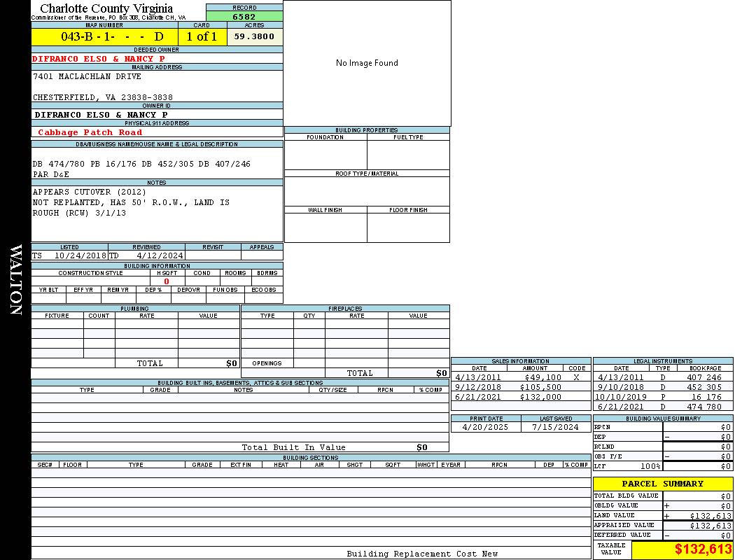Click the yellow Parcel Summary header
Viewport: 735px width, 560px height.
(x=662, y=484)
